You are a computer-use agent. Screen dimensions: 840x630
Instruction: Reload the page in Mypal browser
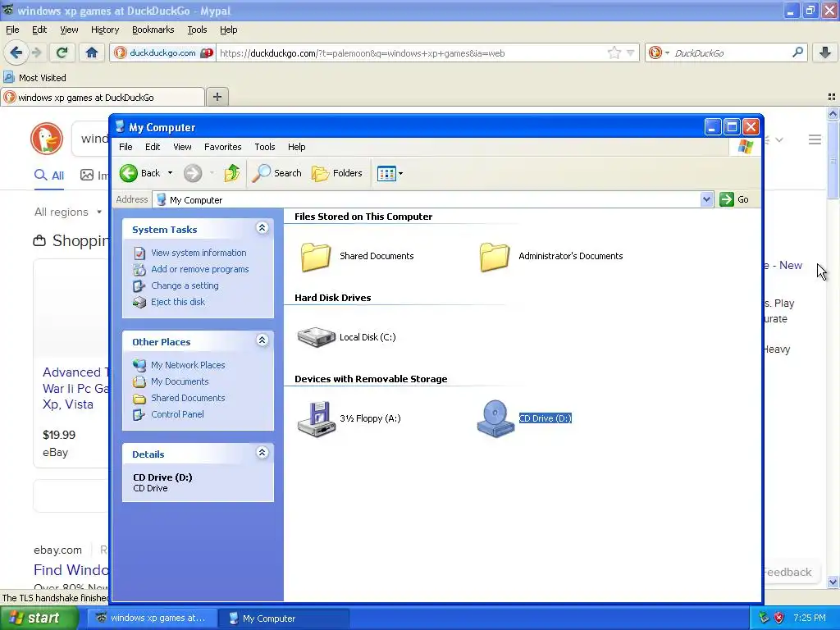tap(62, 52)
